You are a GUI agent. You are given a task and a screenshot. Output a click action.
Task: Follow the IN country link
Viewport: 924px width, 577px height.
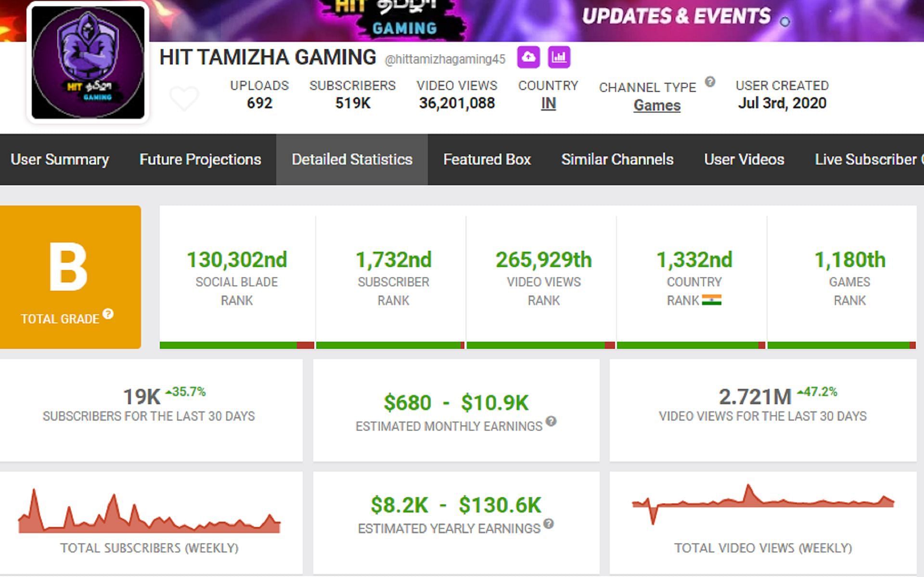coord(548,103)
